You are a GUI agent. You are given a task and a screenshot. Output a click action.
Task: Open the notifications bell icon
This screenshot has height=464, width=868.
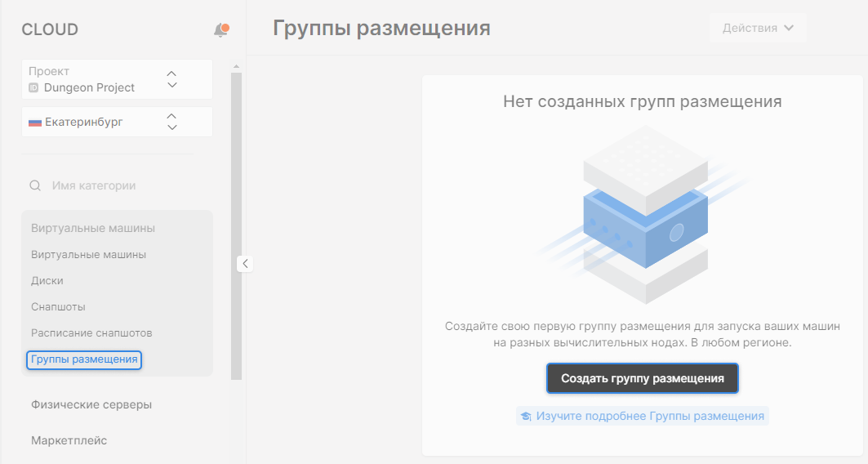(220, 30)
